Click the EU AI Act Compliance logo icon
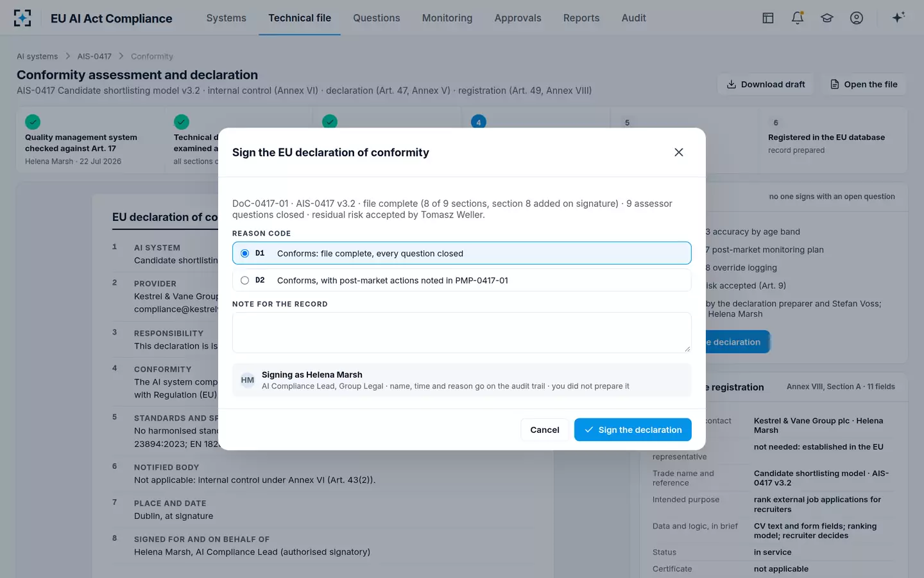Screen dimensions: 924x578 click(x=22, y=18)
